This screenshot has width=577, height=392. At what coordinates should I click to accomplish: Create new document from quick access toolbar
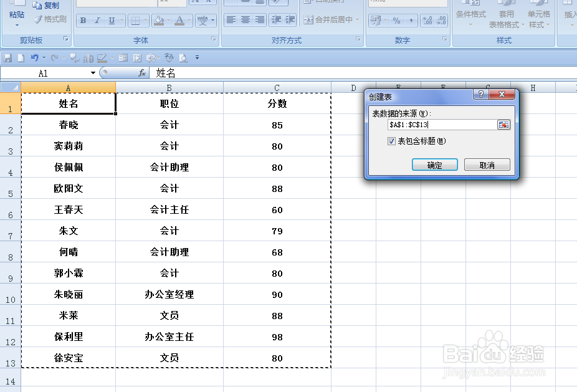click(21, 58)
